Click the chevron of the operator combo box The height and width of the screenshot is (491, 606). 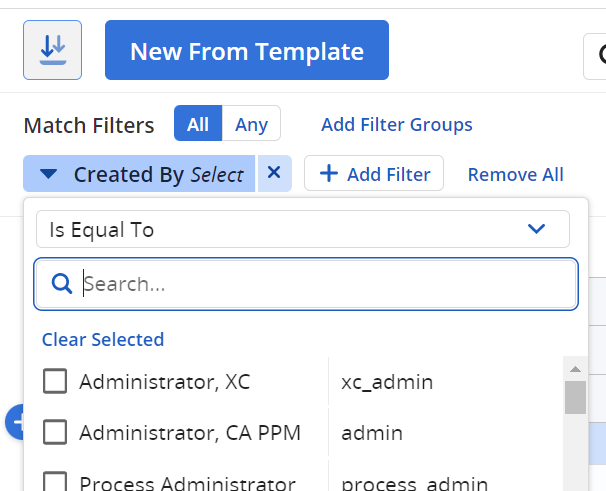tap(537, 229)
